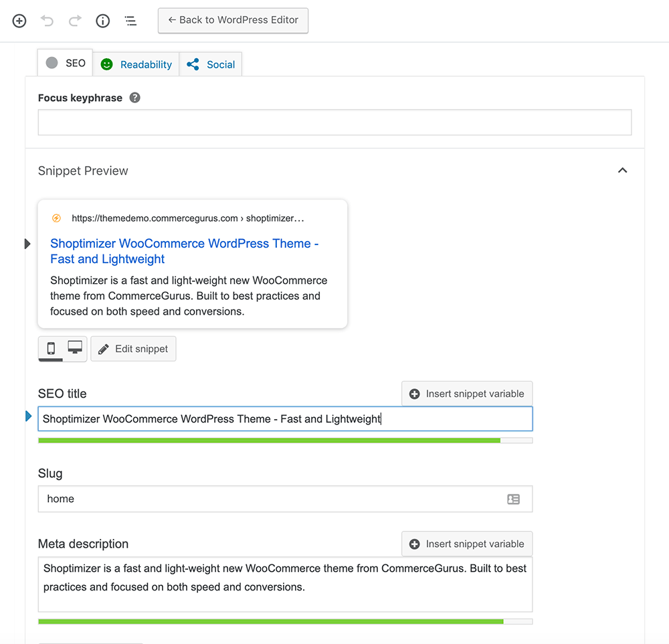Viewport: 669px width, 644px height.
Task: Click the green smiley Readability icon
Action: click(106, 64)
